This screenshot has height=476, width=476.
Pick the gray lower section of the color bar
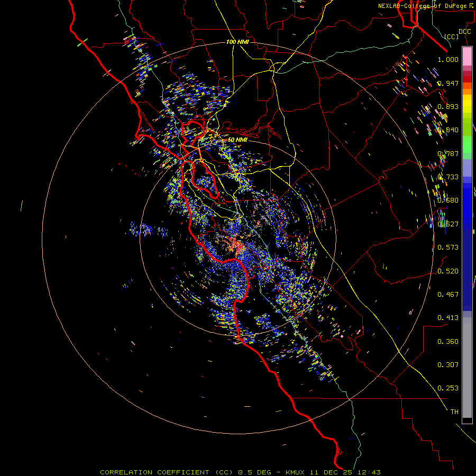coord(467,368)
